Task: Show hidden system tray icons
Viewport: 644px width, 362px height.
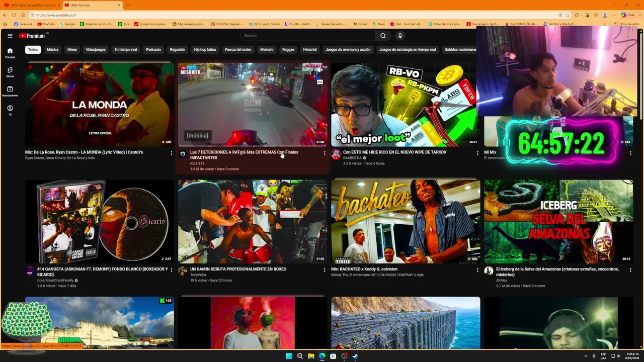Action: (586, 356)
